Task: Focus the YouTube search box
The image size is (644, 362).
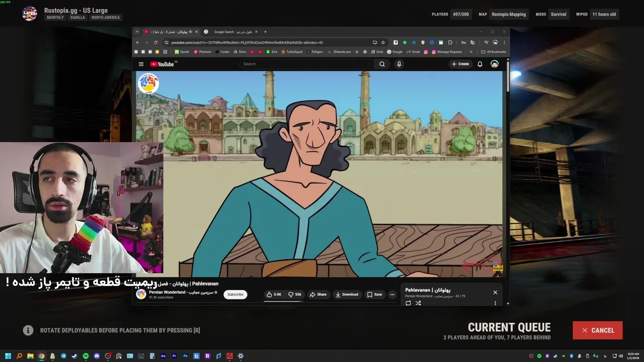Action: coord(307,64)
